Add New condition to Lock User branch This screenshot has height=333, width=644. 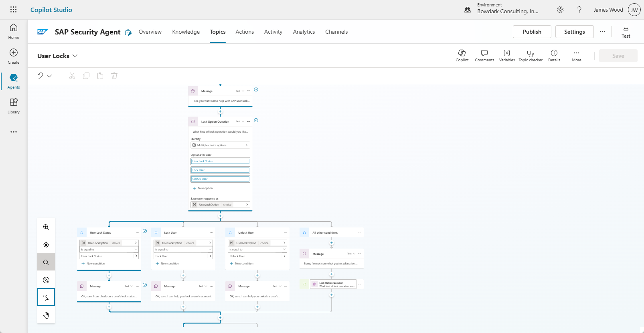pyautogui.click(x=168, y=264)
